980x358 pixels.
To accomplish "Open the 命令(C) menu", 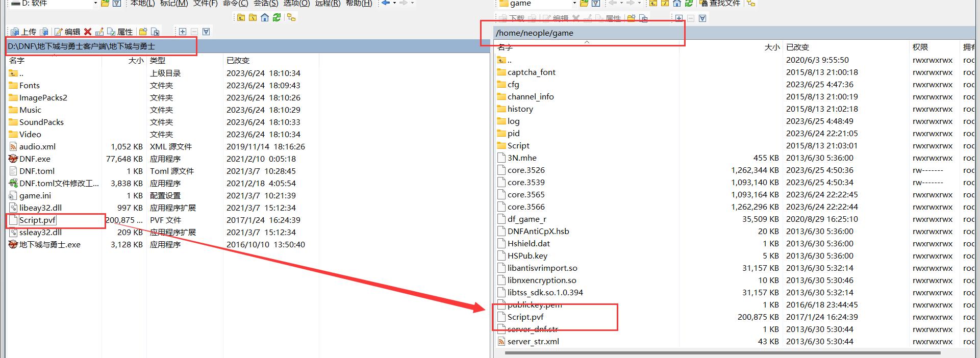I will (235, 4).
